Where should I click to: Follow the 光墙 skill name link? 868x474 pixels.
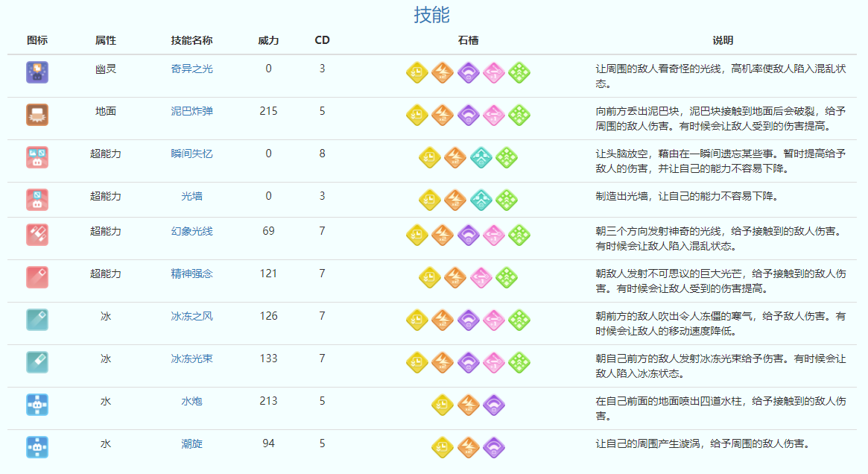191,196
